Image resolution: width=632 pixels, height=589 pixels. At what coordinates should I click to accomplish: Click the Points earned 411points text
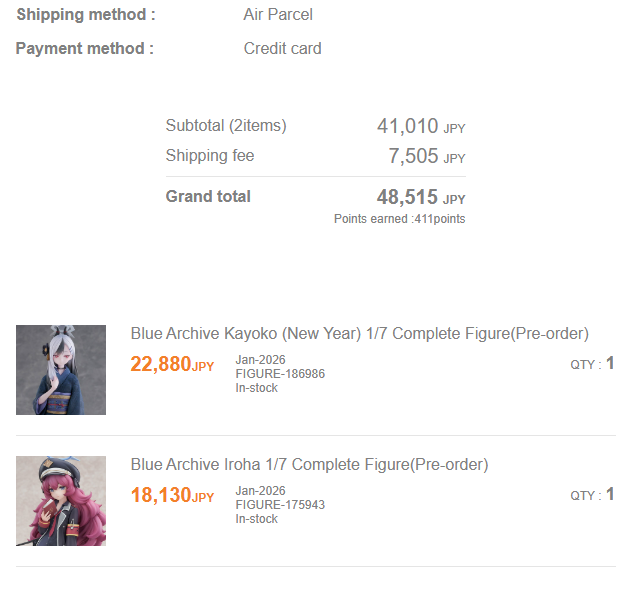click(399, 219)
